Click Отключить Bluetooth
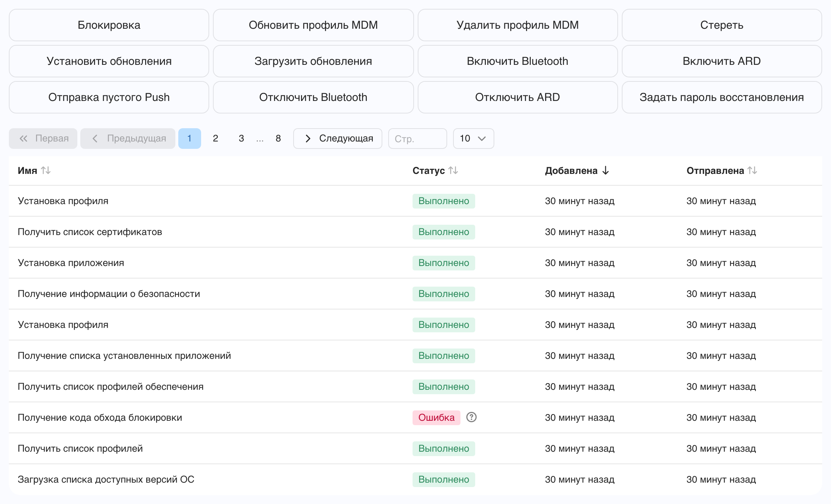The width and height of the screenshot is (831, 504). 313,97
